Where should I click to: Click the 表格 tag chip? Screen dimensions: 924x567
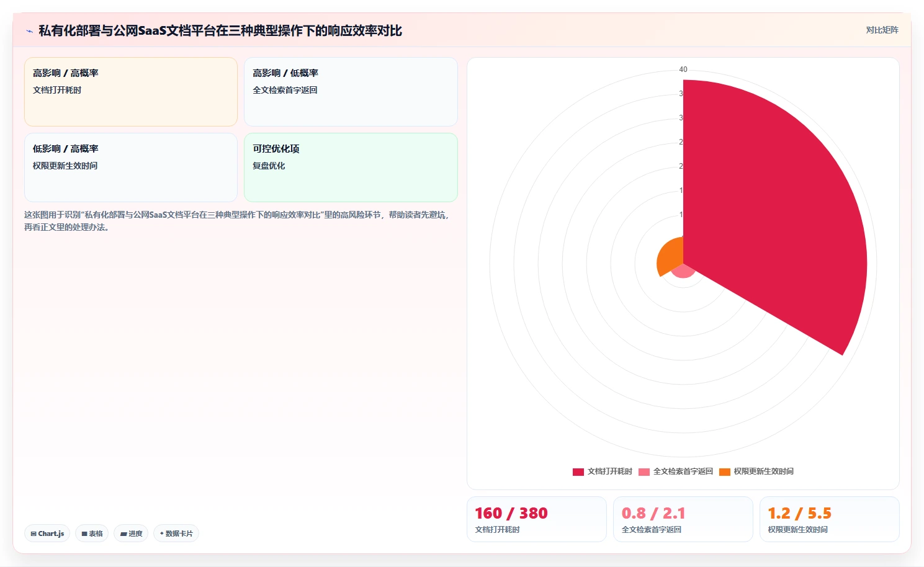coord(92,534)
